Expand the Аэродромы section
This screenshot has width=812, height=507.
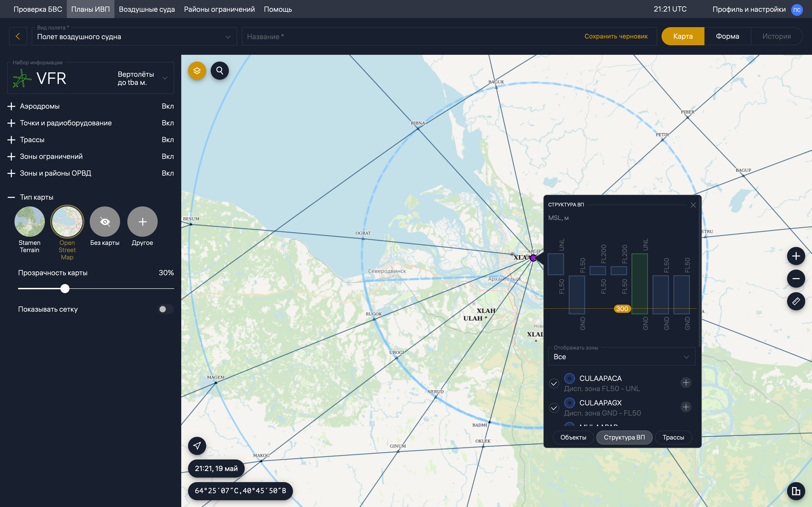click(x=11, y=106)
